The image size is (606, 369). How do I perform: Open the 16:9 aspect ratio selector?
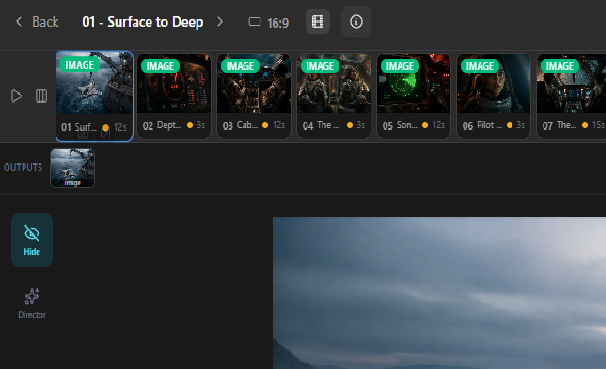(x=269, y=22)
